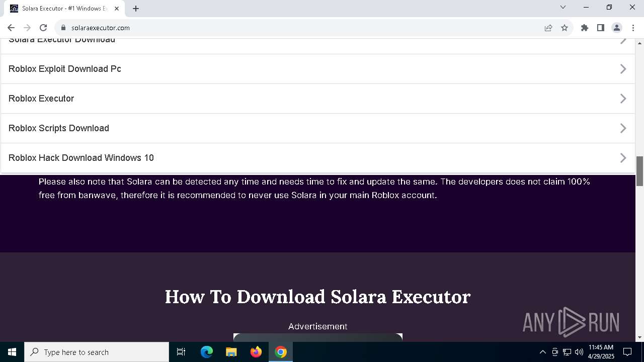Viewport: 644px width, 362px height.
Task: Expand the Roblox Exploit Download Pc chevron
Action: [x=623, y=69]
